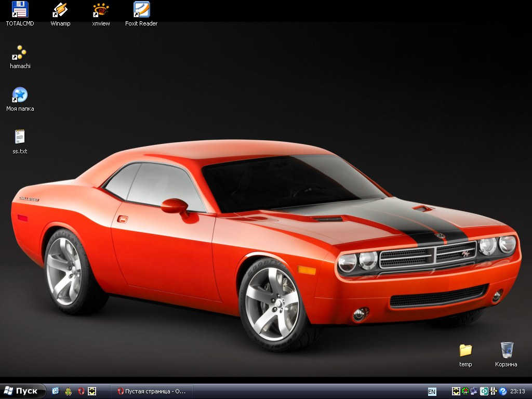
Task: Click the bat icon in system tray
Action: (456, 391)
